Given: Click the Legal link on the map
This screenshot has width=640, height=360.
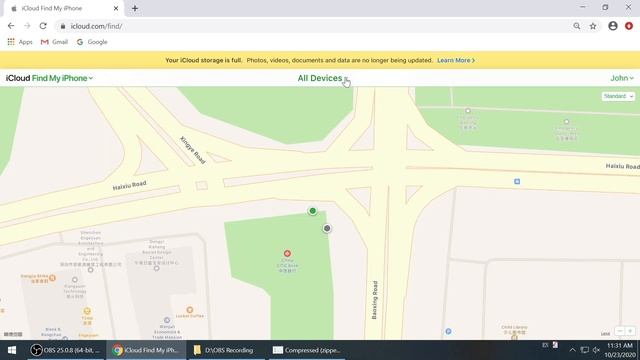Looking at the screenshot, I should (x=605, y=334).
